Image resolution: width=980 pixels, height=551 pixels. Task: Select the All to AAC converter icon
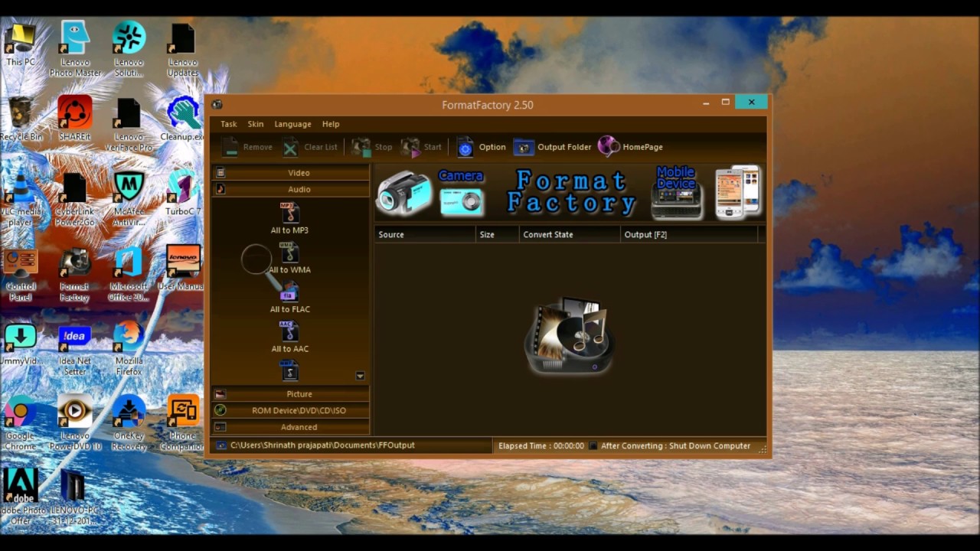tap(289, 331)
